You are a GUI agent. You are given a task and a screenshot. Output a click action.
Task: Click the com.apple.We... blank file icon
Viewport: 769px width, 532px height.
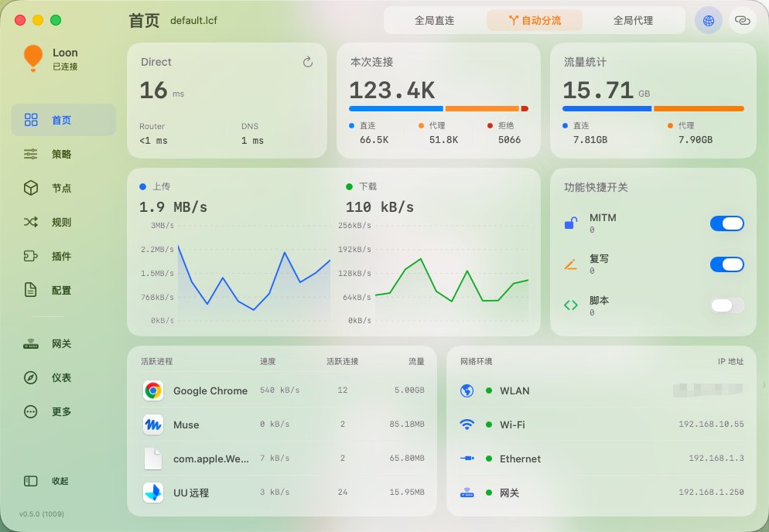[153, 459]
